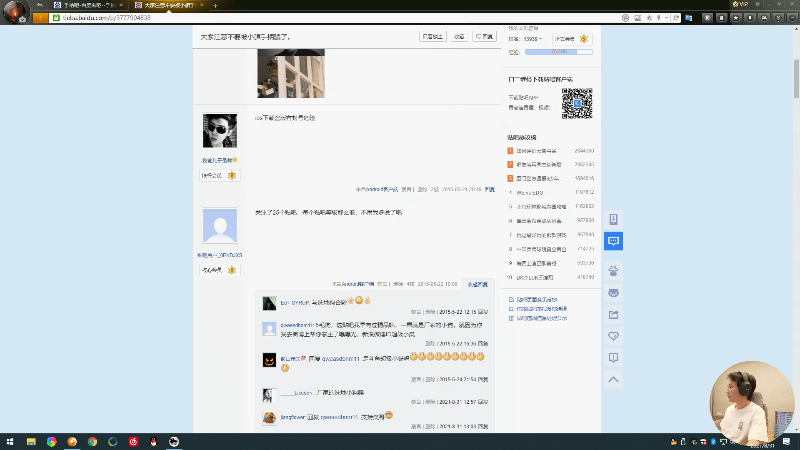Click the star bookmark icon in address bar

click(x=649, y=18)
